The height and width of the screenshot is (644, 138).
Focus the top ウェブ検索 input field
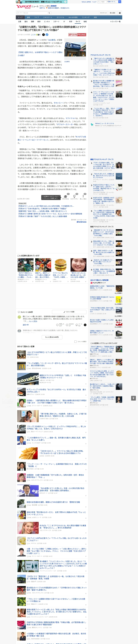coord(102,2)
